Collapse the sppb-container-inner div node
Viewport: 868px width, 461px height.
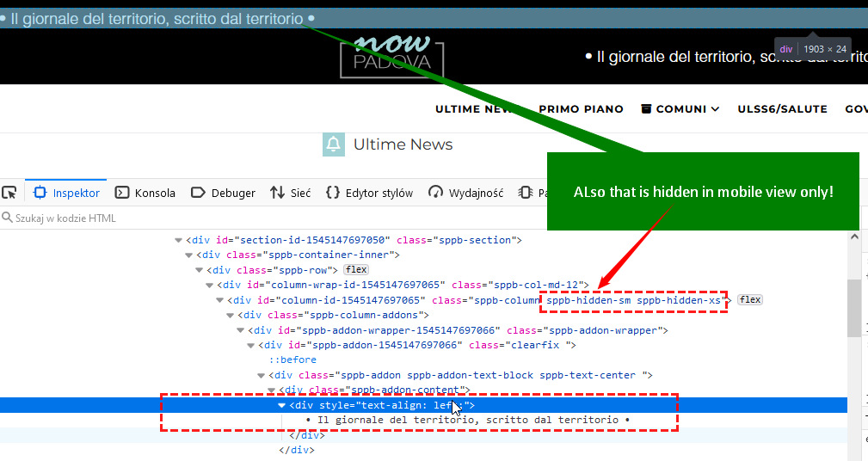188,255
